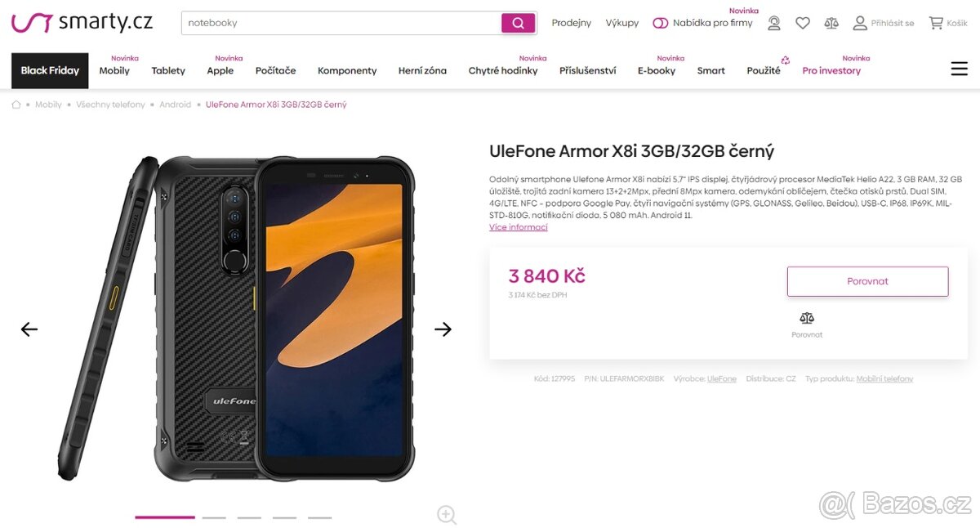Open the customer support icon in header
The image size is (980, 528).
pyautogui.click(x=773, y=23)
